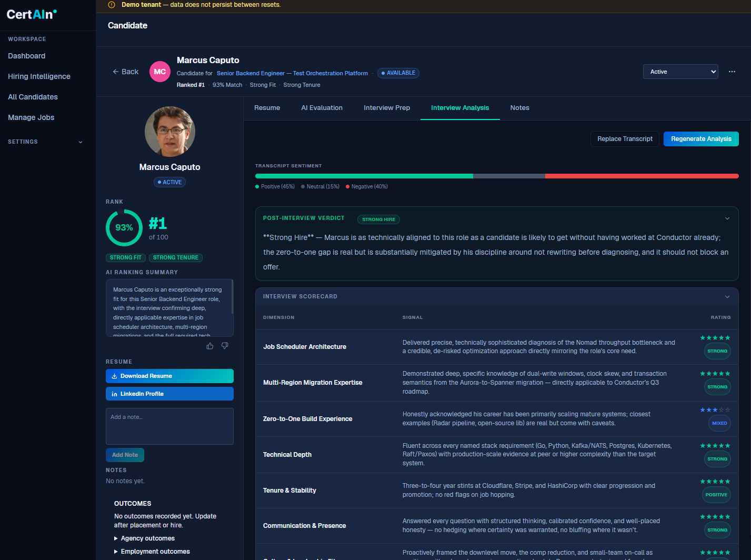Click the Positive (45%) legend label
The height and width of the screenshot is (560, 751).
point(277,187)
